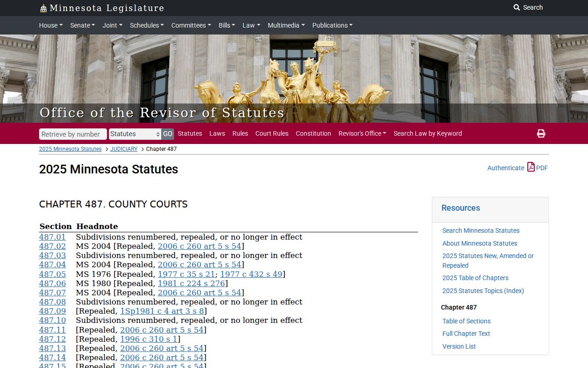Open Statutes in the red navigation bar
Image resolution: width=588 pixels, height=368 pixels.
[190, 133]
